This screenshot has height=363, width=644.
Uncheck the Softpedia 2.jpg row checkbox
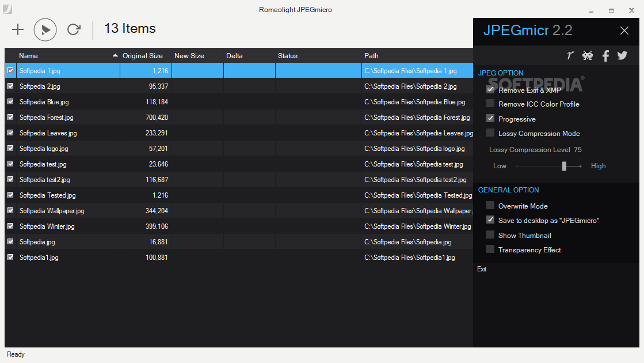pyautogui.click(x=10, y=86)
